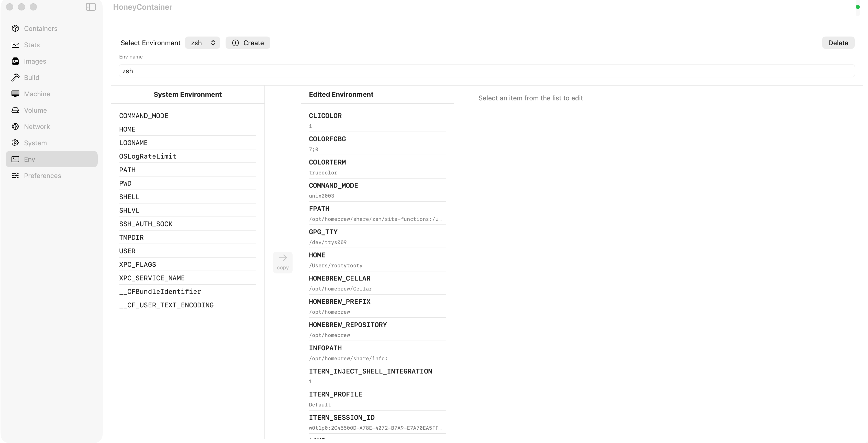Click the Machine monitor icon
This screenshot has height=443, width=868.
15,94
